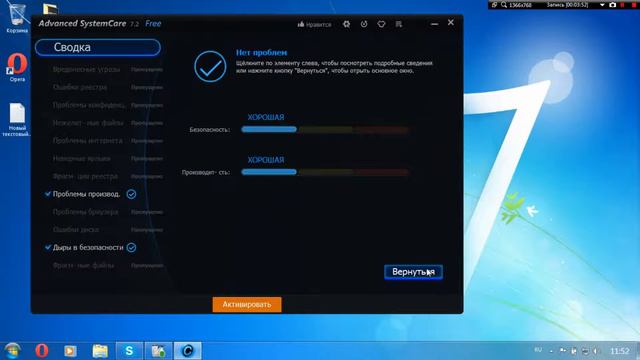Uncheck the Проблемы производ. checkmark
The image size is (640, 360).
point(48,194)
